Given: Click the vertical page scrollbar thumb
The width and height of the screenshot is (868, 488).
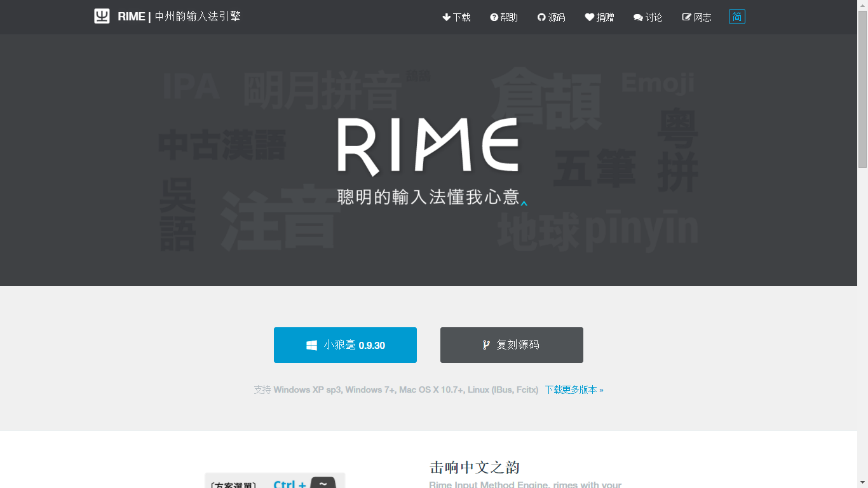Looking at the screenshot, I should [862, 89].
